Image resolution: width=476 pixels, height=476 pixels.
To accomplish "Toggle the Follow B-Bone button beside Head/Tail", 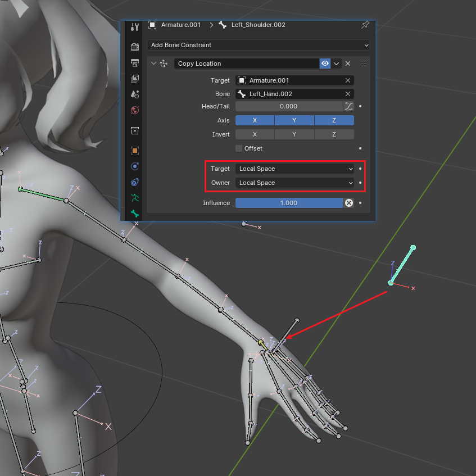I will click(349, 106).
